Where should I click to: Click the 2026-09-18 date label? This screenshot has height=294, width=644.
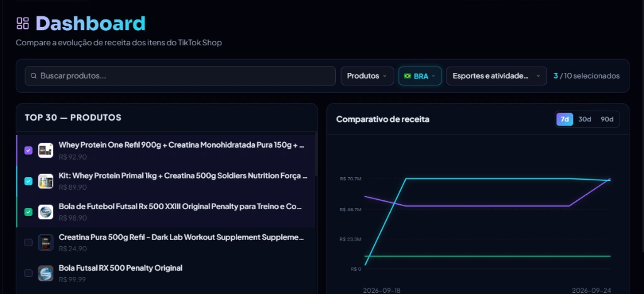coord(380,290)
